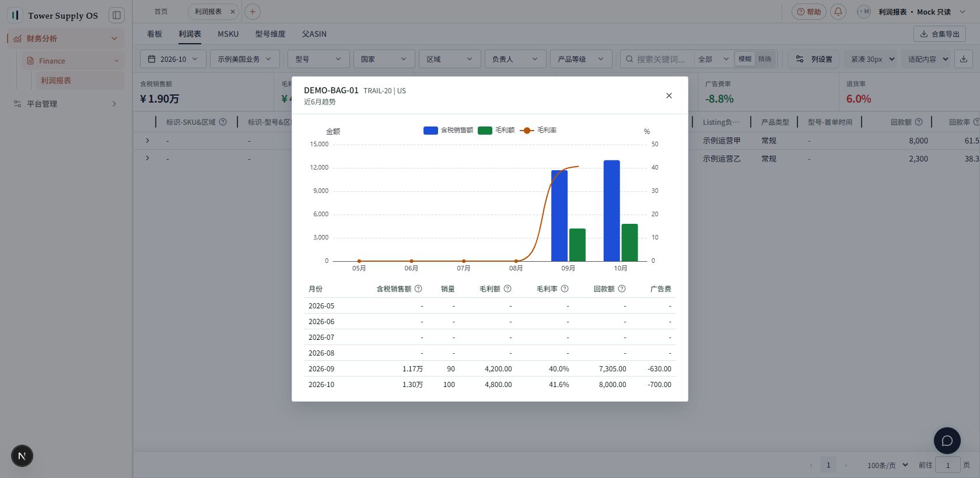Open the chat bubble widget

[947, 441]
